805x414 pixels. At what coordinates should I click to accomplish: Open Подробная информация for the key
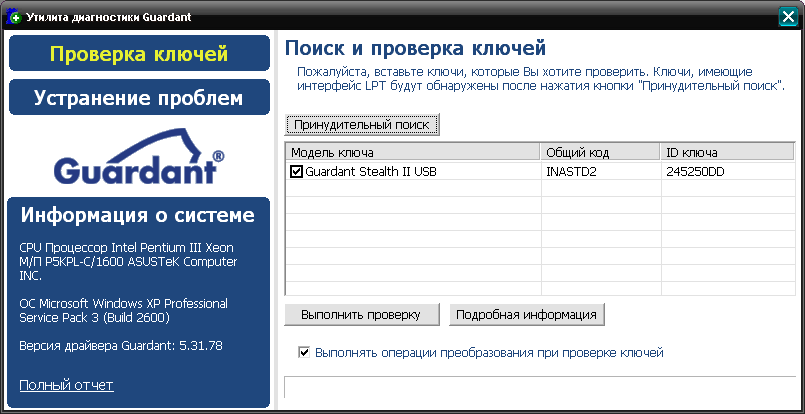[526, 314]
